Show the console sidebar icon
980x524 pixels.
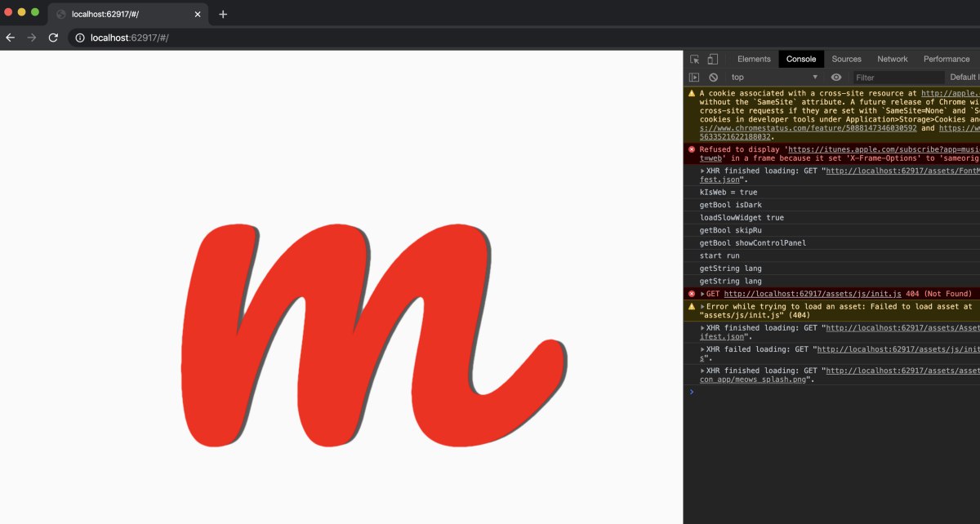point(694,77)
